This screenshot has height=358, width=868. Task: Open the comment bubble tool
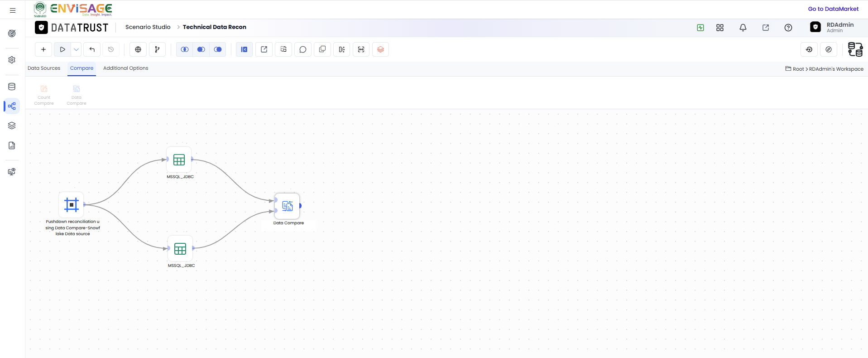[303, 49]
